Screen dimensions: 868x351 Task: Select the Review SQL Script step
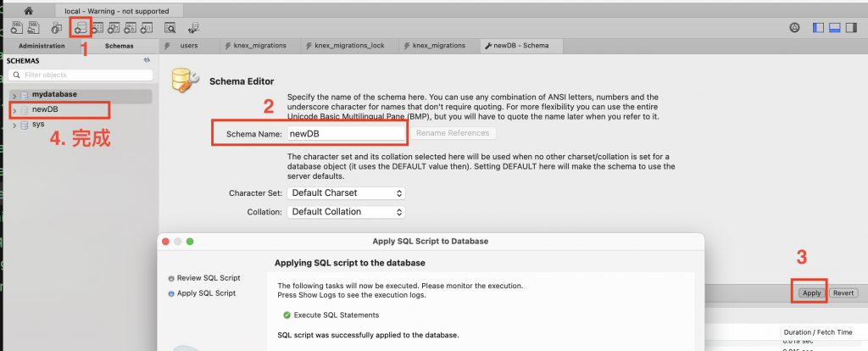click(x=204, y=278)
